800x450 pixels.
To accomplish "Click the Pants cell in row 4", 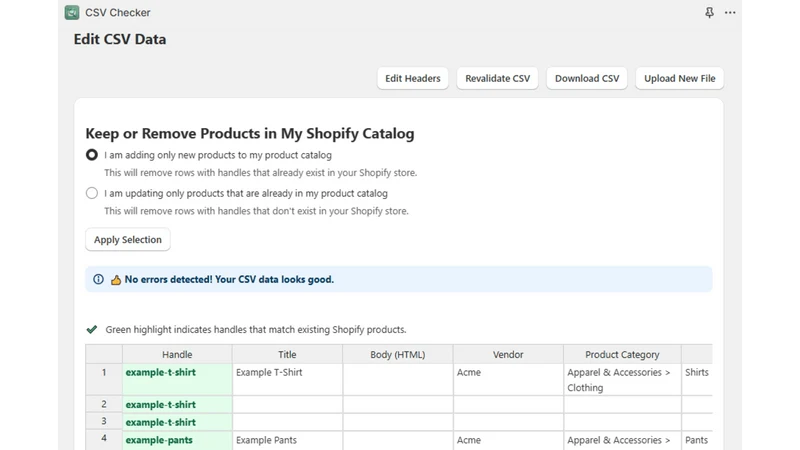I will 697,440.
